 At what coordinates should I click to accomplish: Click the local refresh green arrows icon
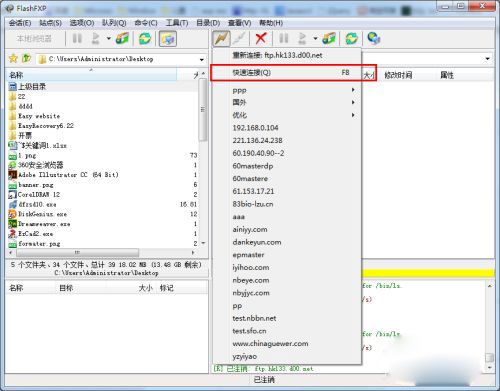(x=145, y=39)
